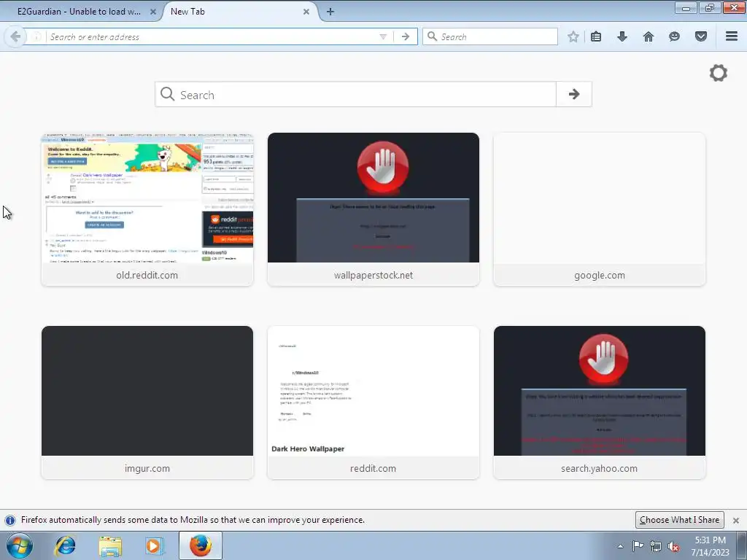Open the Firefox hamburger menu

point(732,36)
